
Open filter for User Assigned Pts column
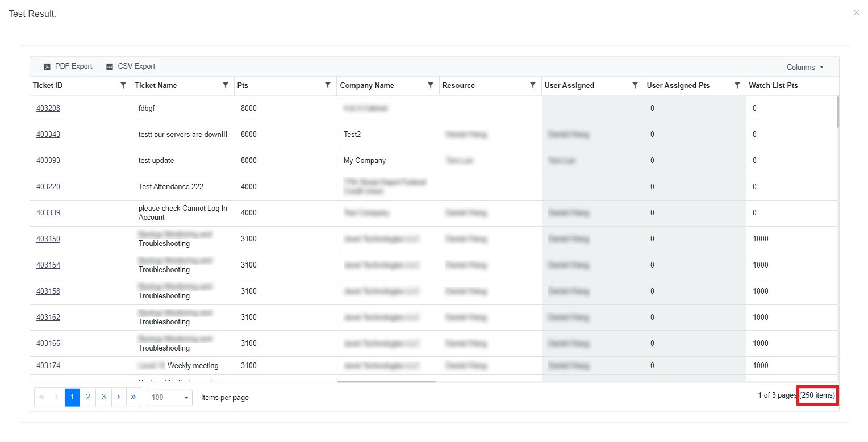click(x=737, y=85)
